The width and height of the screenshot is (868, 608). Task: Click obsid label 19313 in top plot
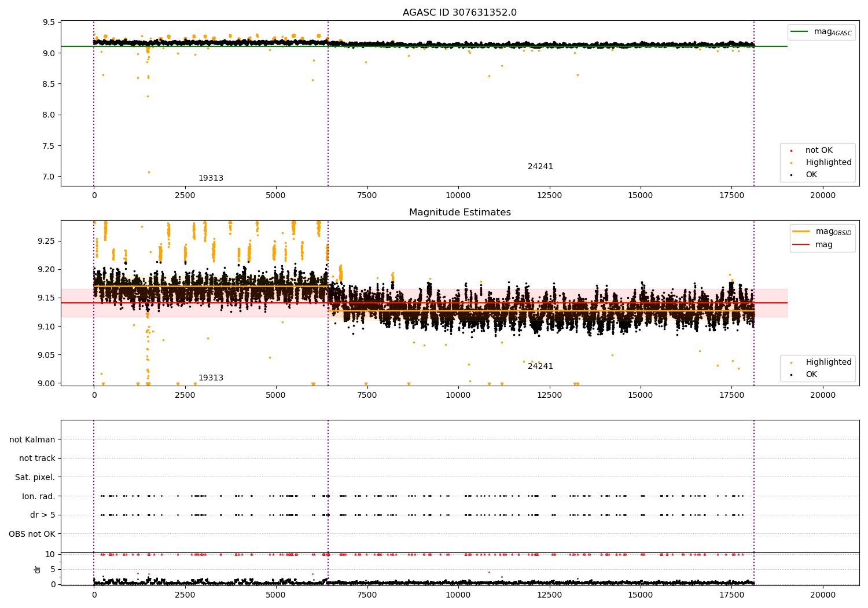point(211,178)
